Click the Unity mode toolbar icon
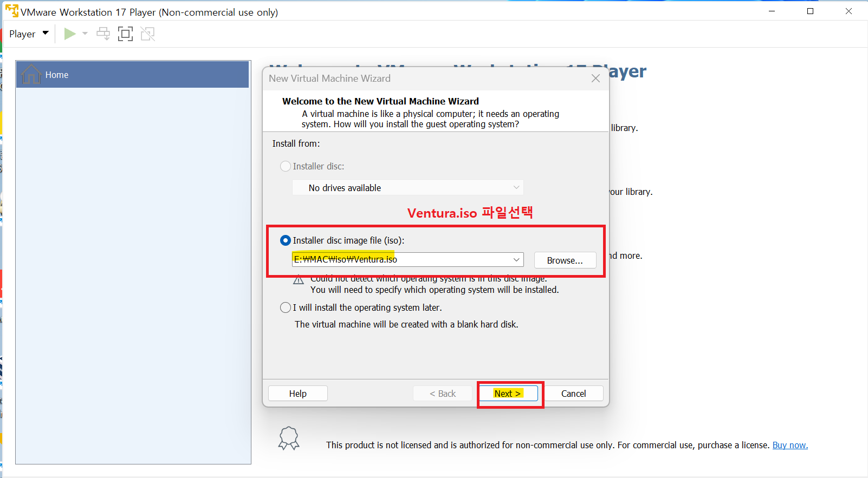Screen dimensions: 868x478 pyautogui.click(x=147, y=34)
